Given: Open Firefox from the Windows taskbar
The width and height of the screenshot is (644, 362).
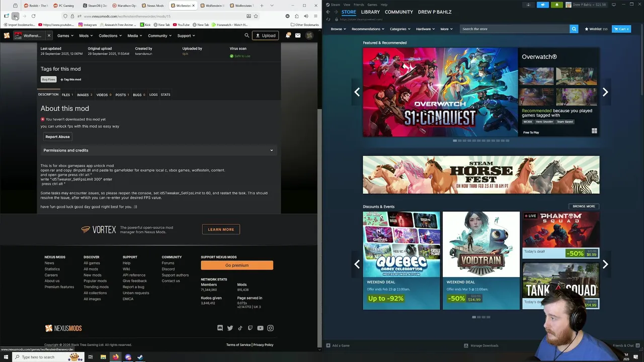Looking at the screenshot, I should coord(116,357).
